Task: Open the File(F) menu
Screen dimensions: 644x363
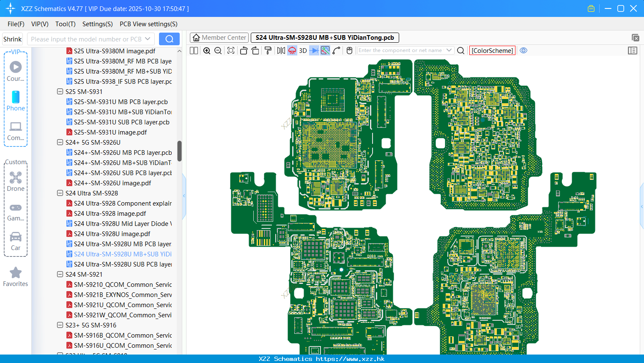Action: (16, 24)
